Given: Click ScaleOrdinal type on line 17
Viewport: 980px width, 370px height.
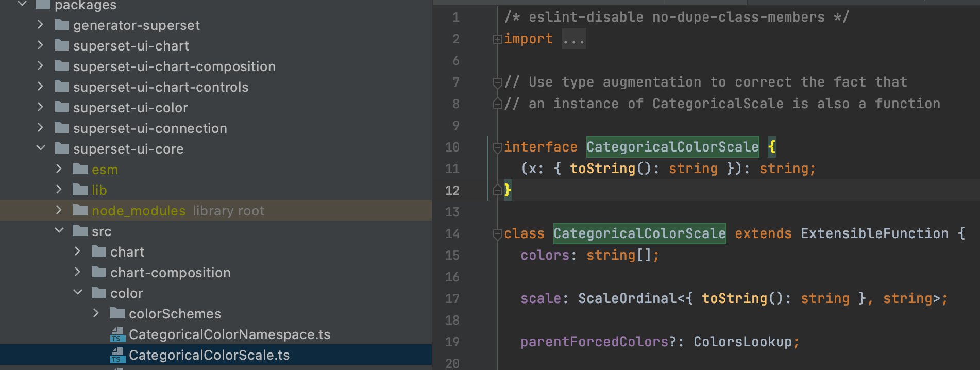Looking at the screenshot, I should click(627, 298).
